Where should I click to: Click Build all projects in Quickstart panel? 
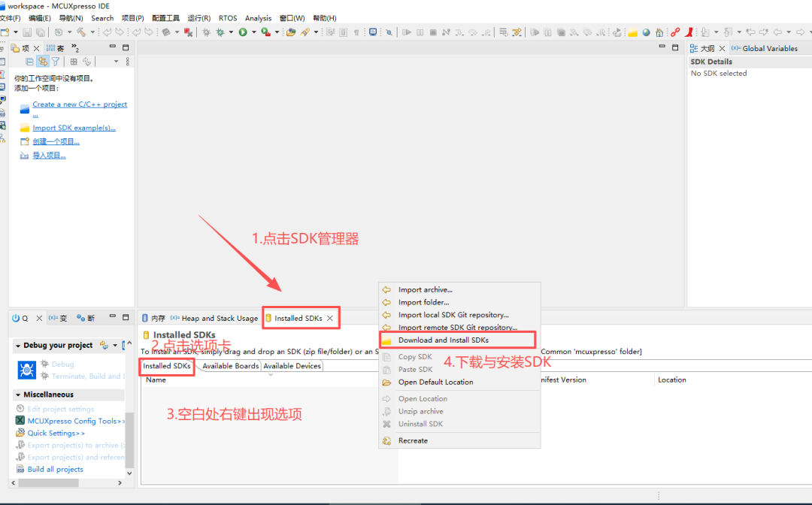pyautogui.click(x=56, y=469)
